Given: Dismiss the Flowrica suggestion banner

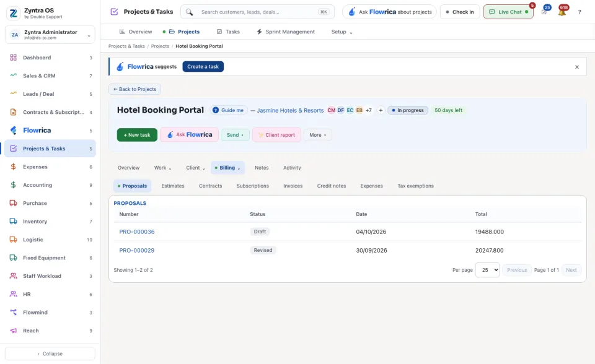Looking at the screenshot, I should coord(577,67).
